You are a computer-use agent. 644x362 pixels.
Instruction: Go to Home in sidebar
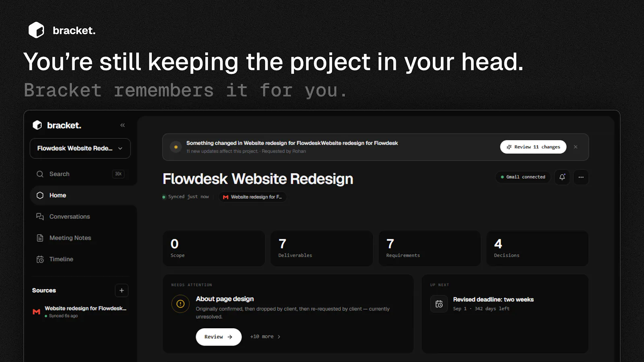pos(83,195)
